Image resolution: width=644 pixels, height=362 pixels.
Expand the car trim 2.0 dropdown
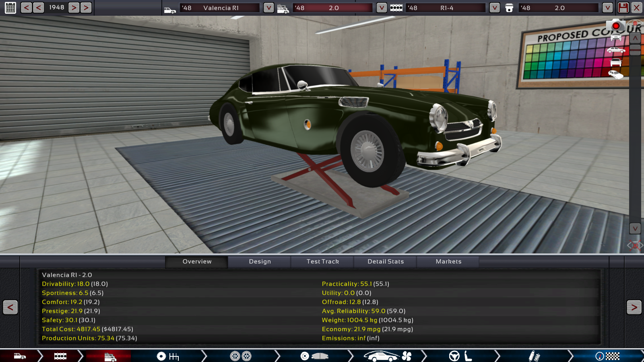(x=382, y=8)
